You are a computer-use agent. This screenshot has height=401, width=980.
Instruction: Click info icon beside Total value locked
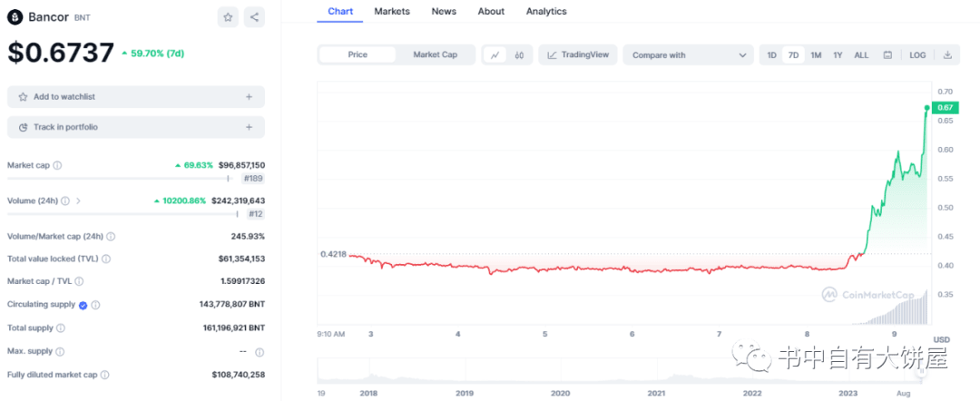coord(106,259)
